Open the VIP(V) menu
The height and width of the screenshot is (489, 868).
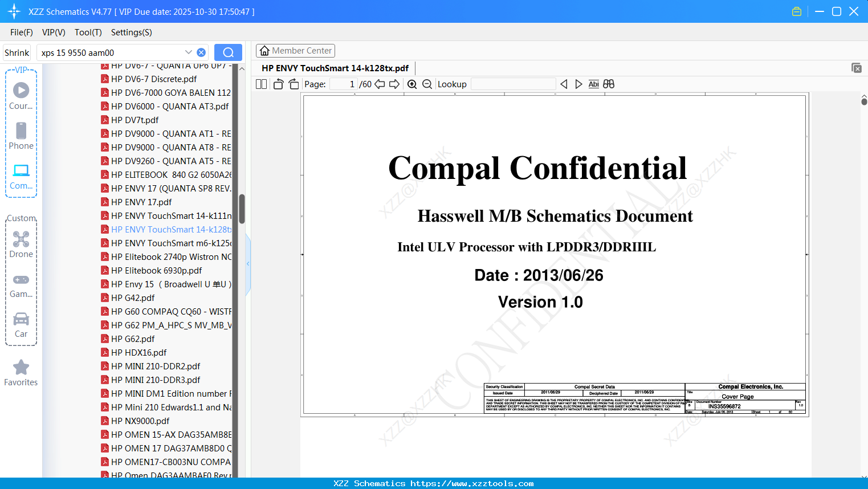[x=54, y=32]
